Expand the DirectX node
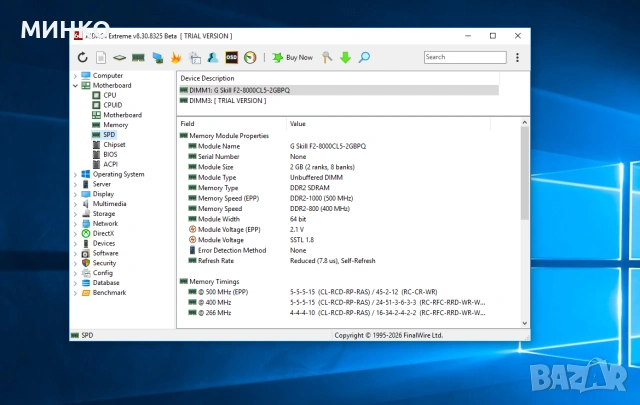The height and width of the screenshot is (405, 640). [75, 234]
